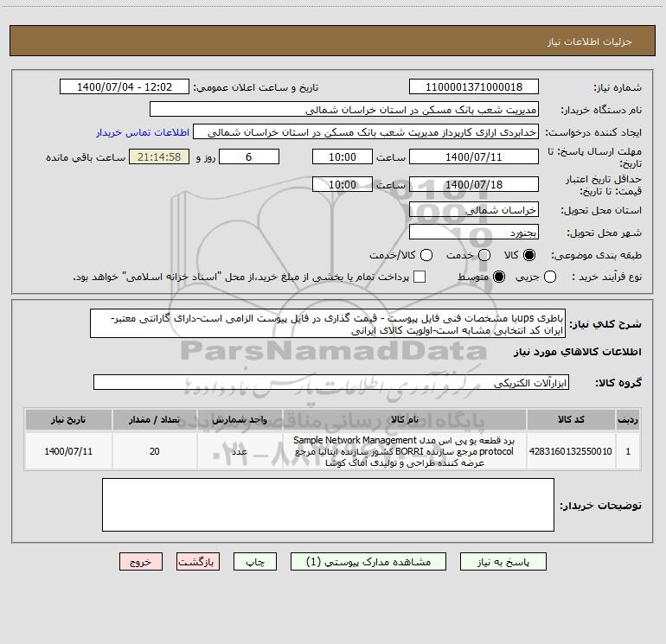Click the 'ردیف' column header
This screenshot has width=666, height=644.
(628, 419)
